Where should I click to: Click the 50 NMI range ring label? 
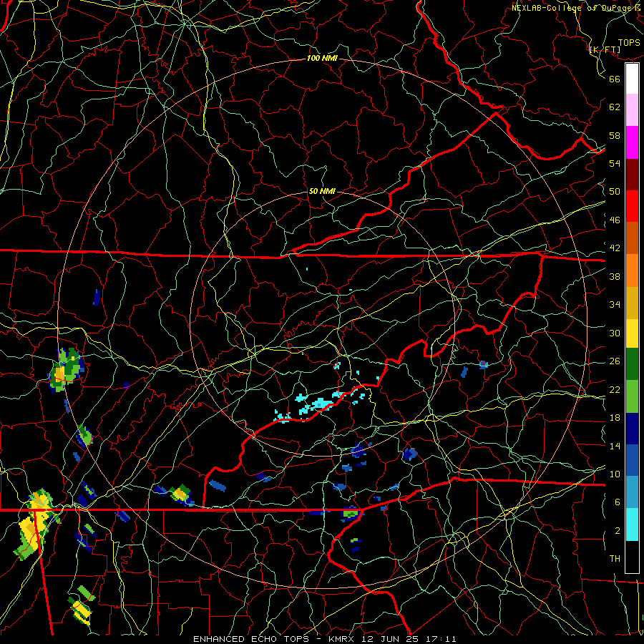pos(322,191)
